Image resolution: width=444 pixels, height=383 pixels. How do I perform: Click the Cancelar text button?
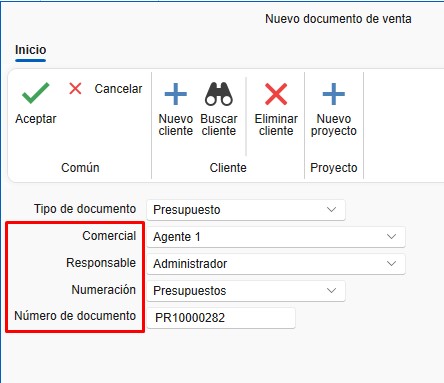pyautogui.click(x=118, y=89)
